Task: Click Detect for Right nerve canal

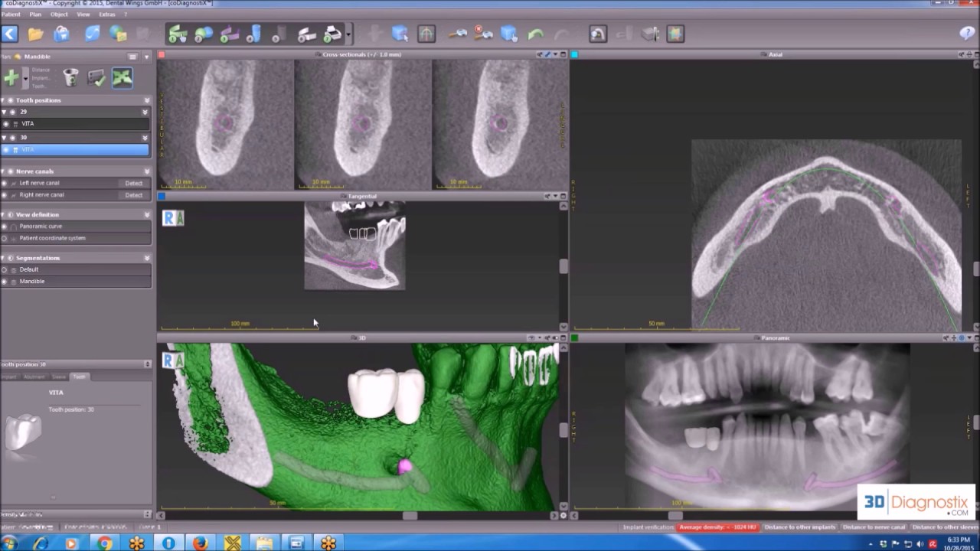Action: [134, 195]
